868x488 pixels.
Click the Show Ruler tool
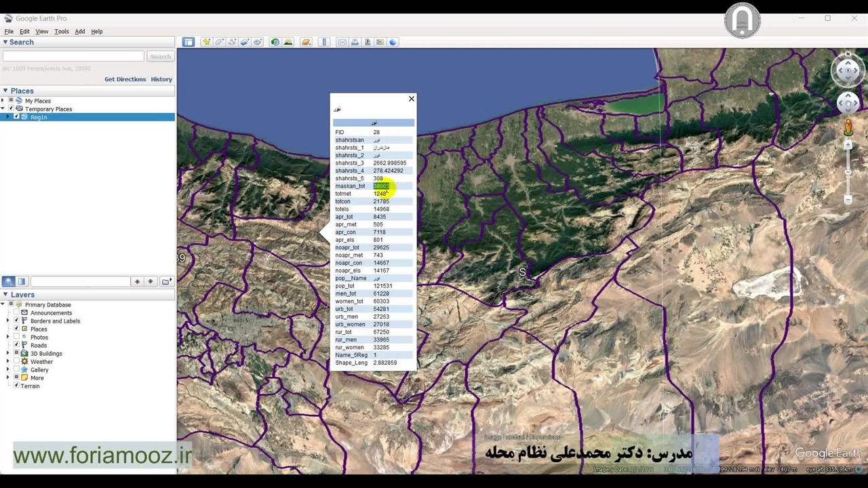coord(324,42)
